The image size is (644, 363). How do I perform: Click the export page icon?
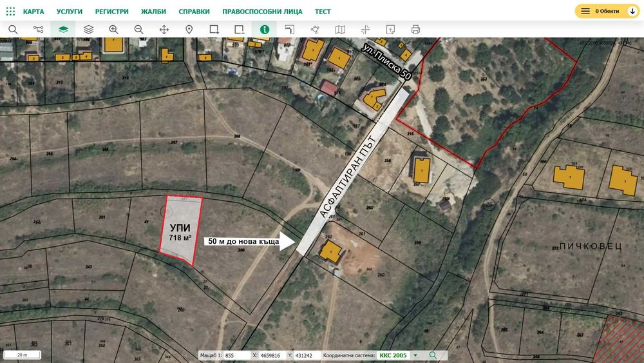click(x=390, y=30)
